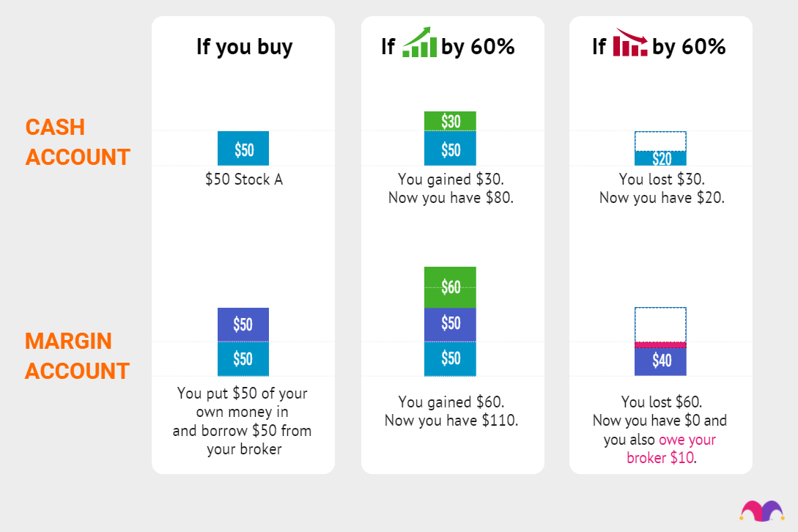Select the MARGIN ACCOUNT label
Viewport: 798px width, 532px height.
pos(77,356)
